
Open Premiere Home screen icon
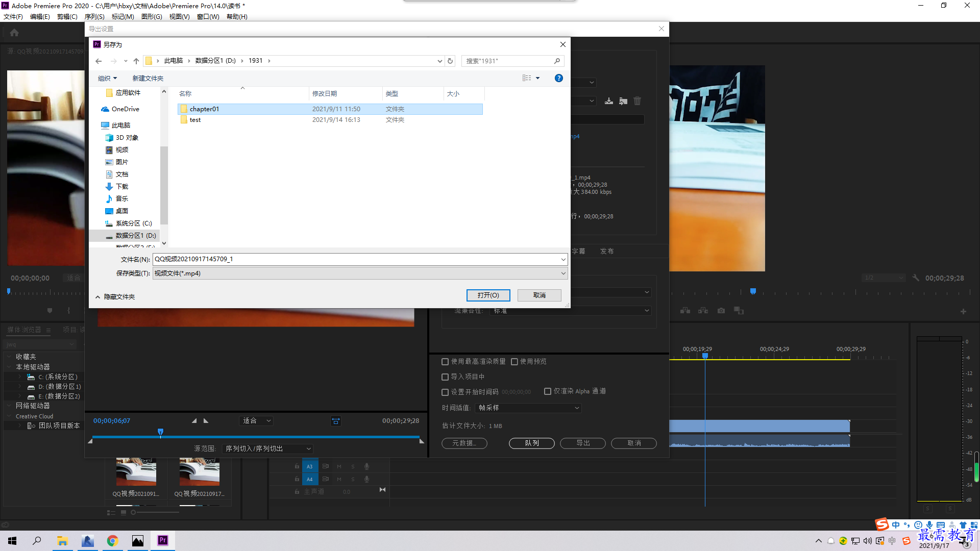tap(14, 33)
